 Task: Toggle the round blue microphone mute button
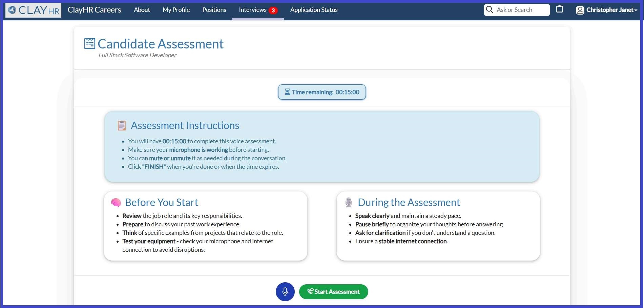pyautogui.click(x=285, y=292)
